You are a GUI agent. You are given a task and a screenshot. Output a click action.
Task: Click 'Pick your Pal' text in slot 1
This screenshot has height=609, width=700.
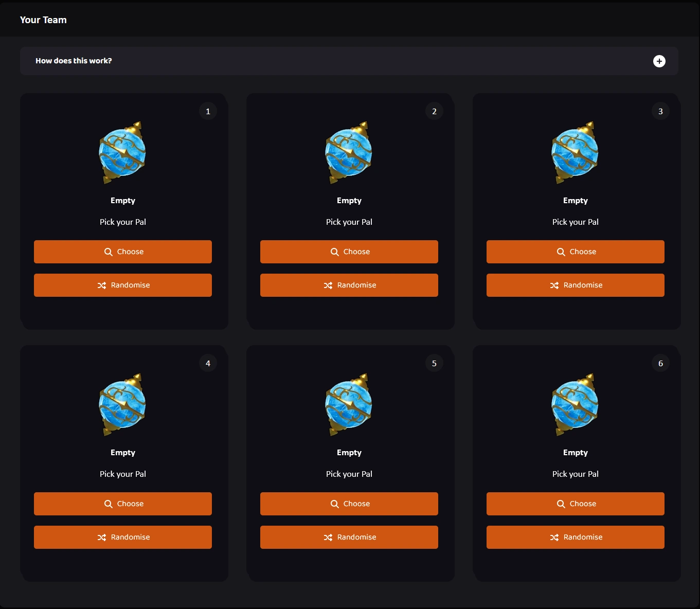(x=123, y=222)
